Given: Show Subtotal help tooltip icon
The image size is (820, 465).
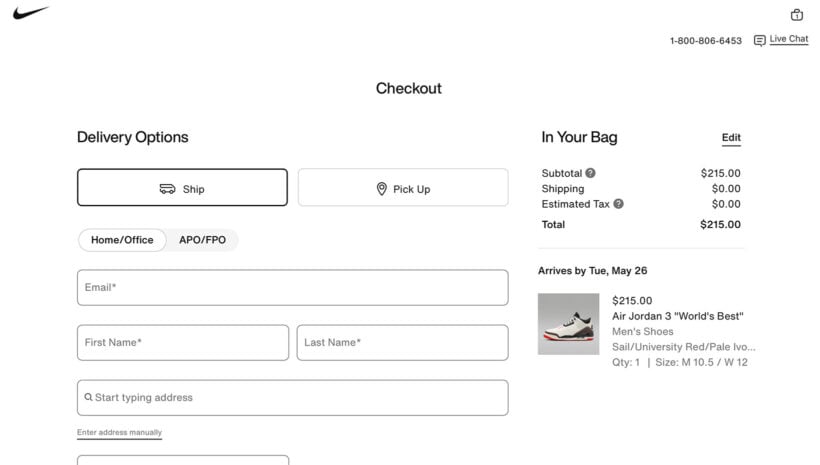Looking at the screenshot, I should click(x=590, y=173).
